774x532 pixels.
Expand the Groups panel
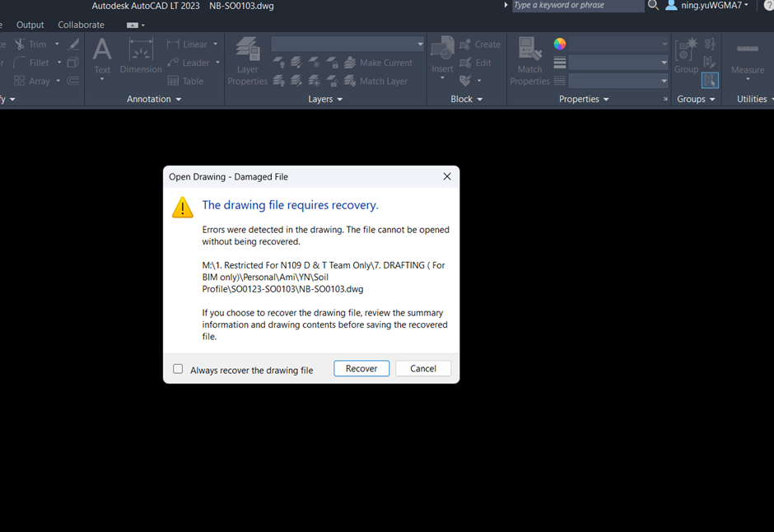tap(696, 99)
